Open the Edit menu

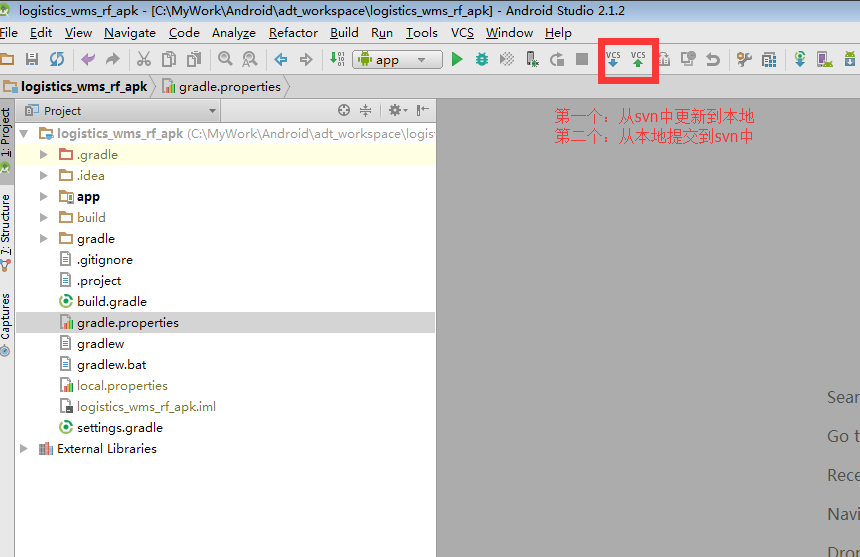[41, 33]
